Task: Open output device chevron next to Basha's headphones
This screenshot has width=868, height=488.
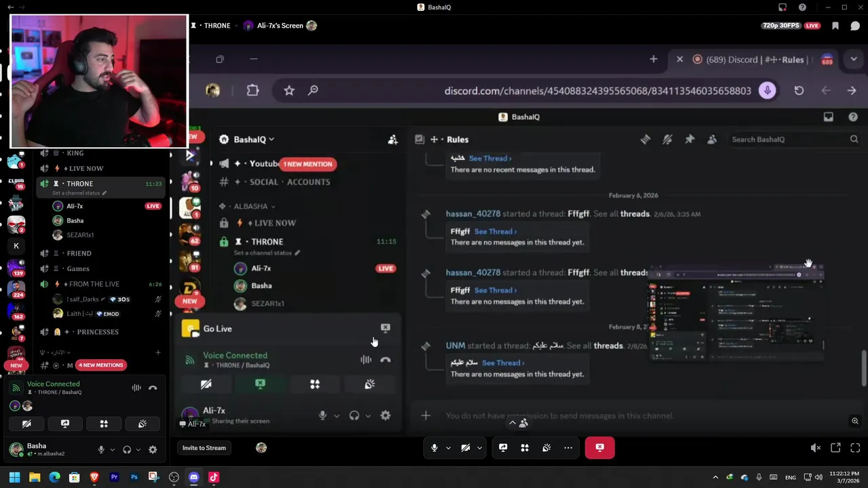Action: [x=138, y=449]
